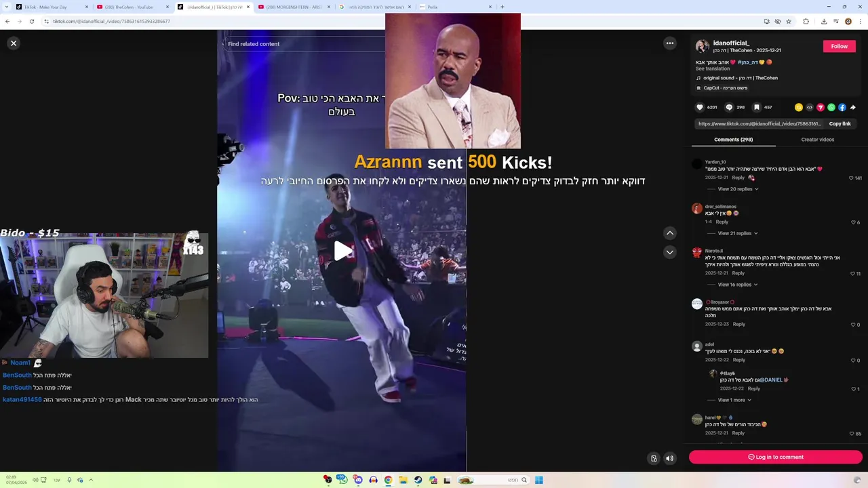Go back with browser back arrow
The width and height of the screenshot is (868, 488).
tap(7, 21)
